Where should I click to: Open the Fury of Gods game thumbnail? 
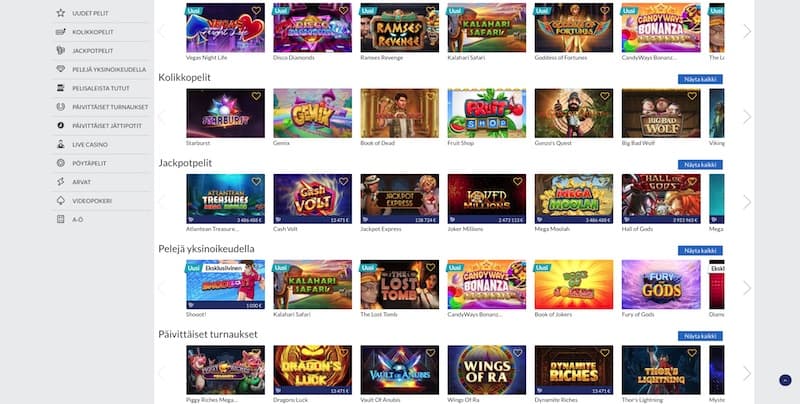coord(661,285)
